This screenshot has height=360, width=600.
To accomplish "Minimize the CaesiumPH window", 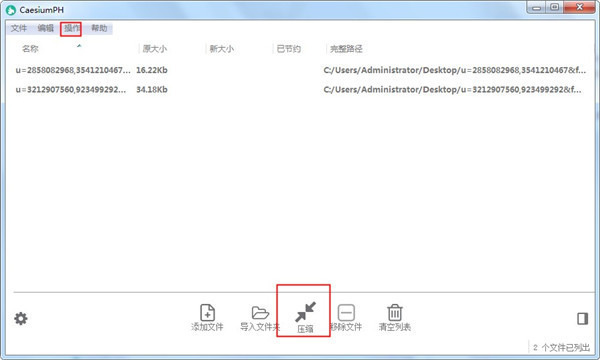I will pyautogui.click(x=536, y=8).
